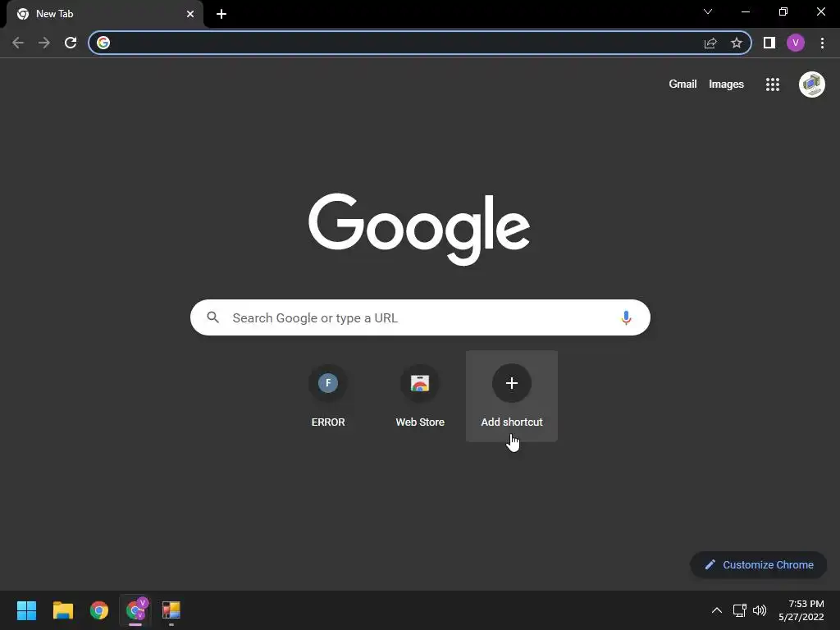Close the New Tab tab
This screenshot has height=630, width=840.
pos(190,14)
